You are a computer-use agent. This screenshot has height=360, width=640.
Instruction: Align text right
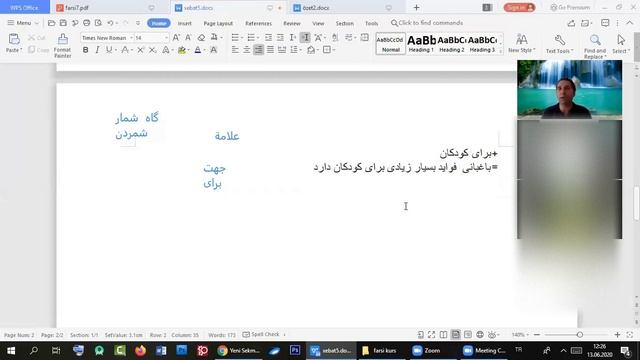pos(258,50)
